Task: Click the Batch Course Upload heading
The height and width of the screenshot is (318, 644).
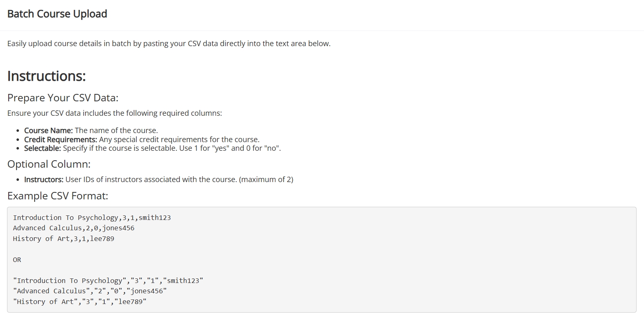Action: coord(57,14)
